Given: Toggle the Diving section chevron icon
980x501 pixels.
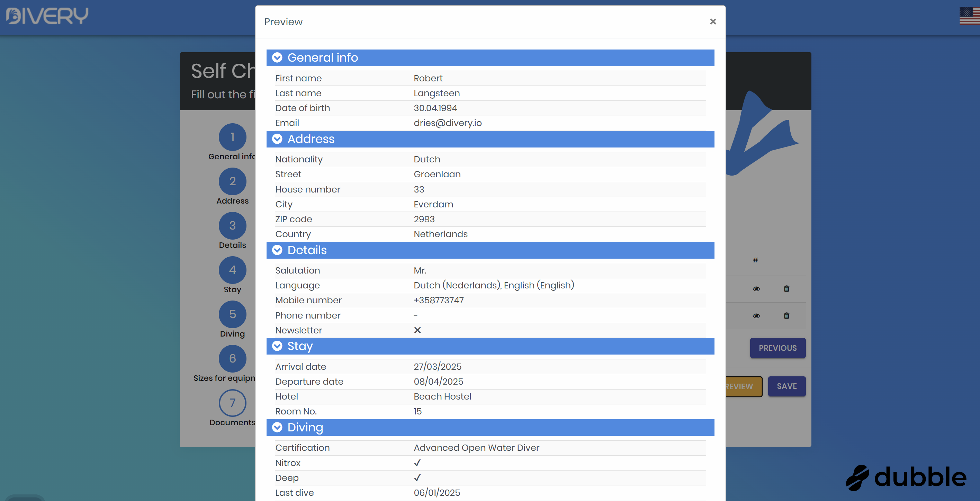Looking at the screenshot, I should click(x=277, y=427).
